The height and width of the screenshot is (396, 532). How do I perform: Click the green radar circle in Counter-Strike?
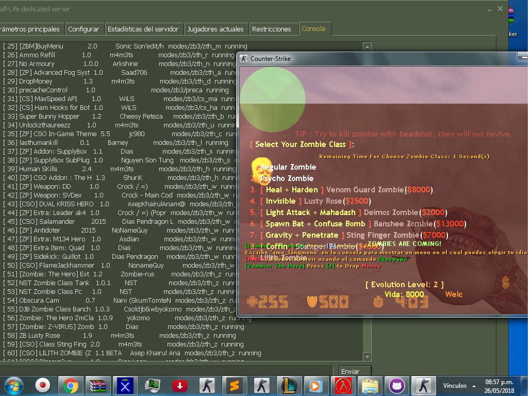(x=273, y=100)
